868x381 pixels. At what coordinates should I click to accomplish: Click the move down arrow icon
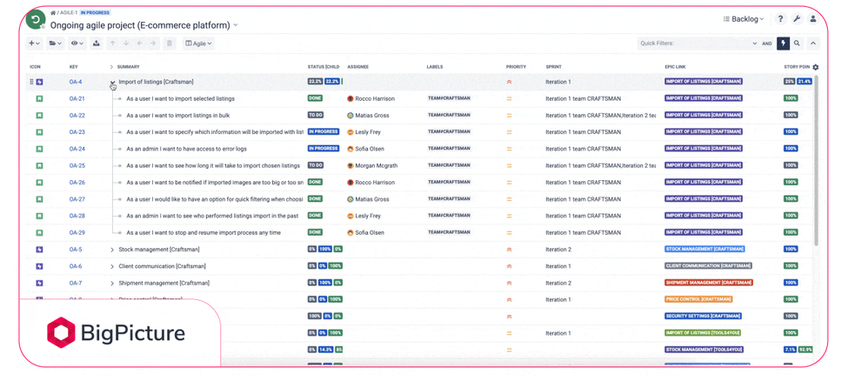[126, 43]
